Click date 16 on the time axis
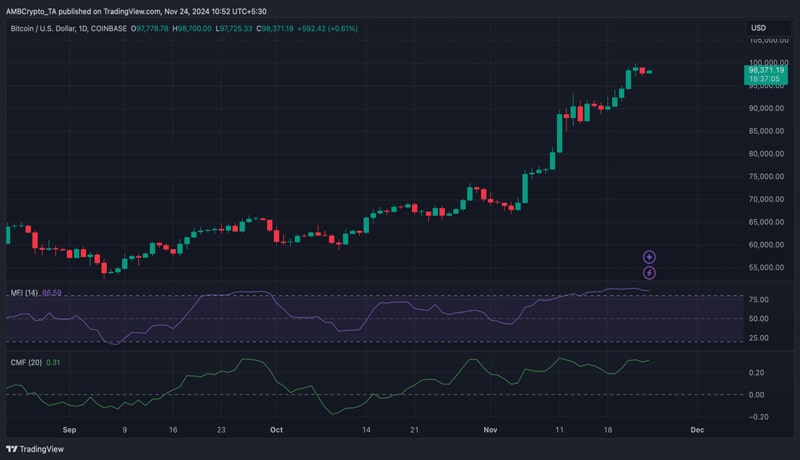This screenshot has width=800, height=460. point(173,430)
